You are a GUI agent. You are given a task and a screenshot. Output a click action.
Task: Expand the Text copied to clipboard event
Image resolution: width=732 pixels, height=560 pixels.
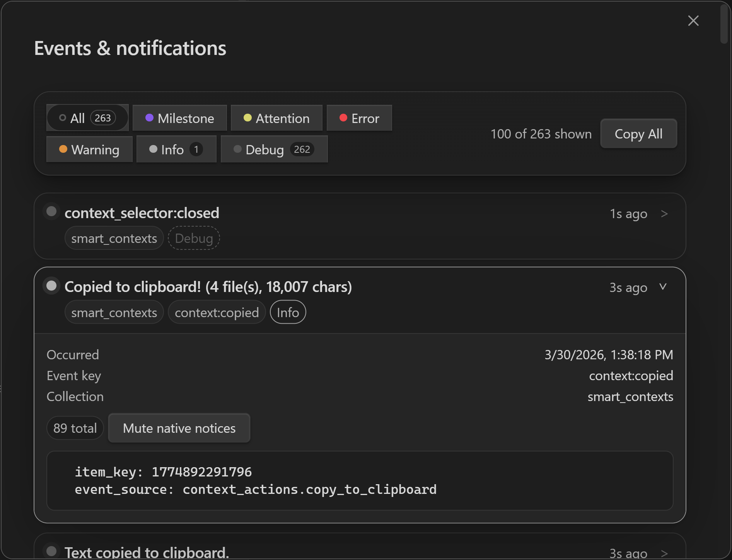[664, 553]
